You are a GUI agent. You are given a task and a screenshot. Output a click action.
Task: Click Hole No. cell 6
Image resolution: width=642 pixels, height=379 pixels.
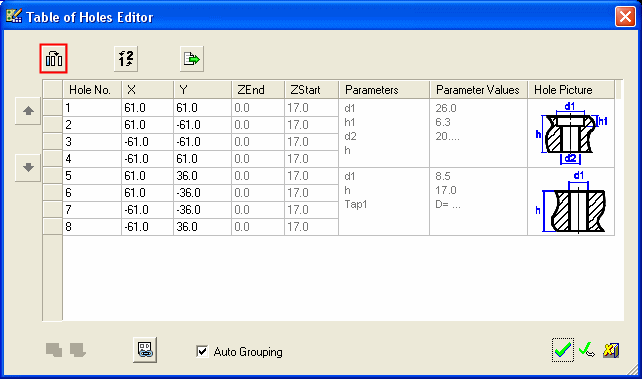point(92,192)
